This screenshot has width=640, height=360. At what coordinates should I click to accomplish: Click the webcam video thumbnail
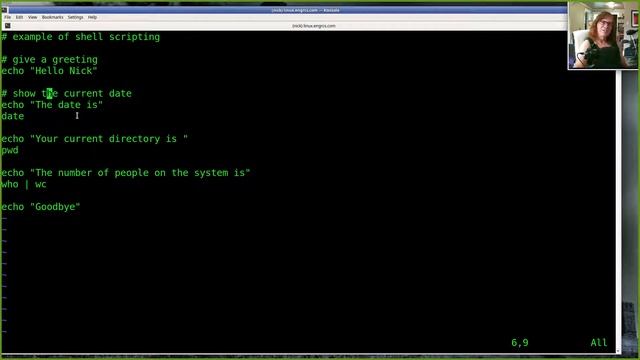(603, 35)
